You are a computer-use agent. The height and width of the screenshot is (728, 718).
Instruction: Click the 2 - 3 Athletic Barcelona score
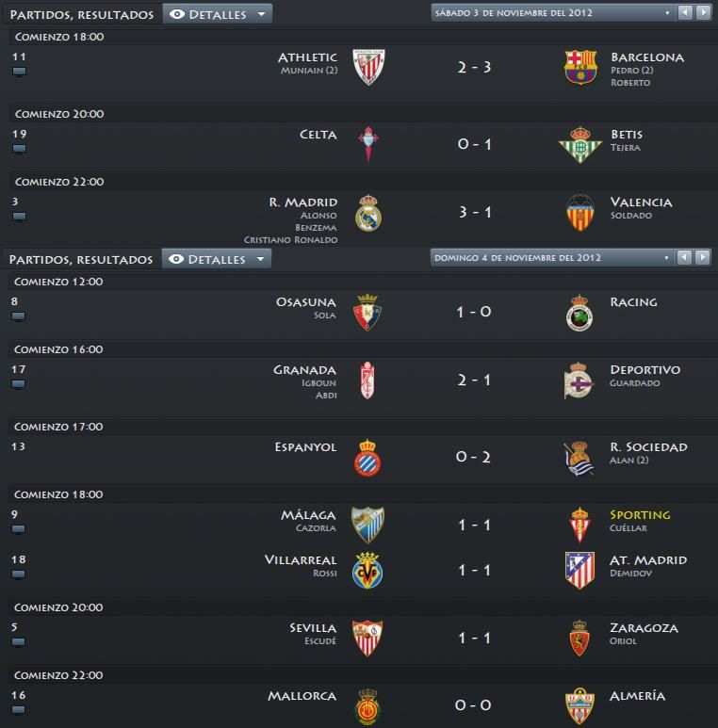pos(474,67)
